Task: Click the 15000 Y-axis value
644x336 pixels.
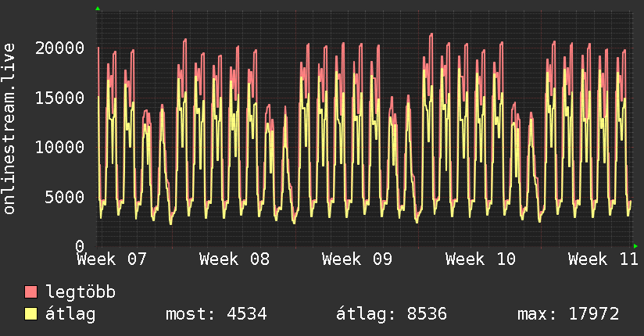Action: click(59, 98)
